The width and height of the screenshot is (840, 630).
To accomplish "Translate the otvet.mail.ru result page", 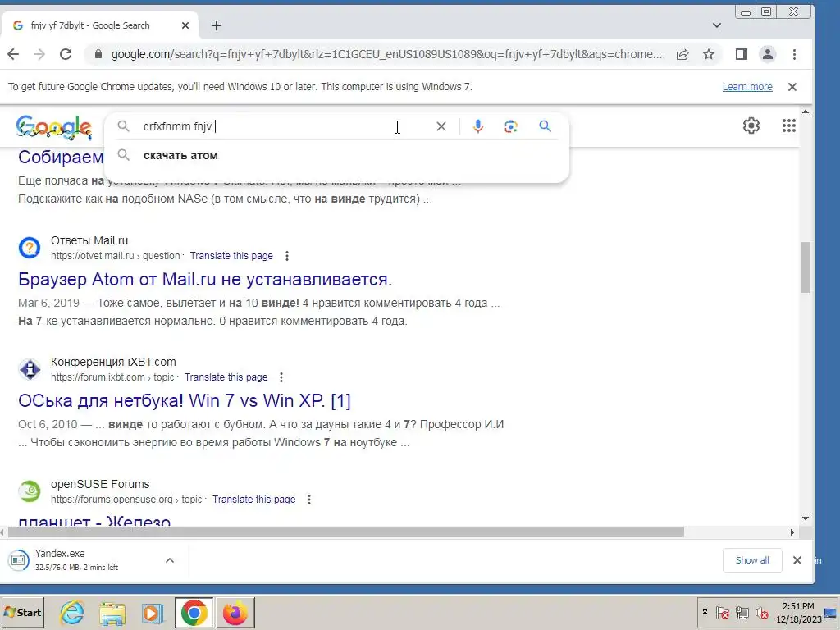I will click(231, 256).
